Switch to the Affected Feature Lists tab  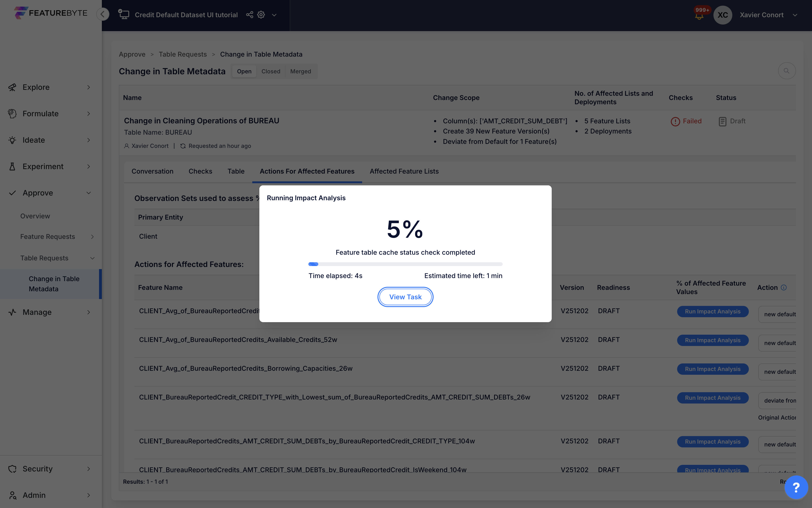click(404, 171)
